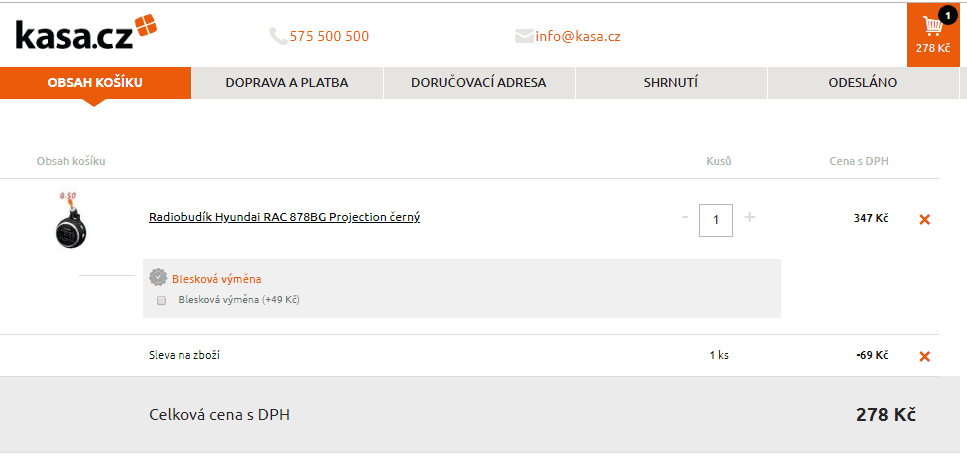
Task: Click the radio alarm clock product thumbnail
Action: tap(70, 220)
